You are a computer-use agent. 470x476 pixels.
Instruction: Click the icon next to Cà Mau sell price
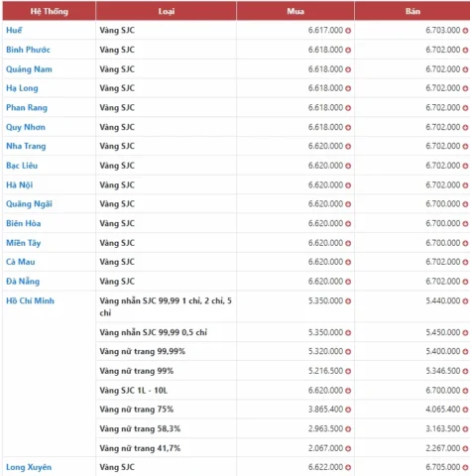click(465, 262)
